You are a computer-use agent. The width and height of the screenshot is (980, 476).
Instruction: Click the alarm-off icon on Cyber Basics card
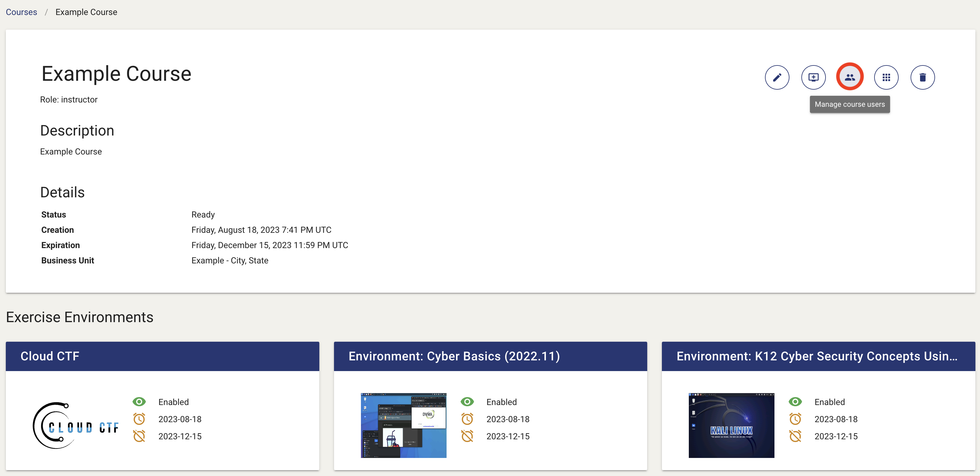468,436
